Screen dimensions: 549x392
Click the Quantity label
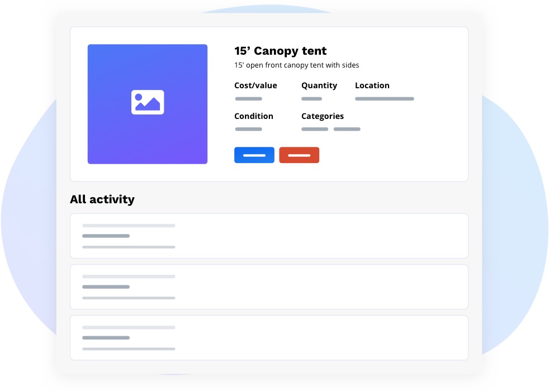(x=319, y=85)
